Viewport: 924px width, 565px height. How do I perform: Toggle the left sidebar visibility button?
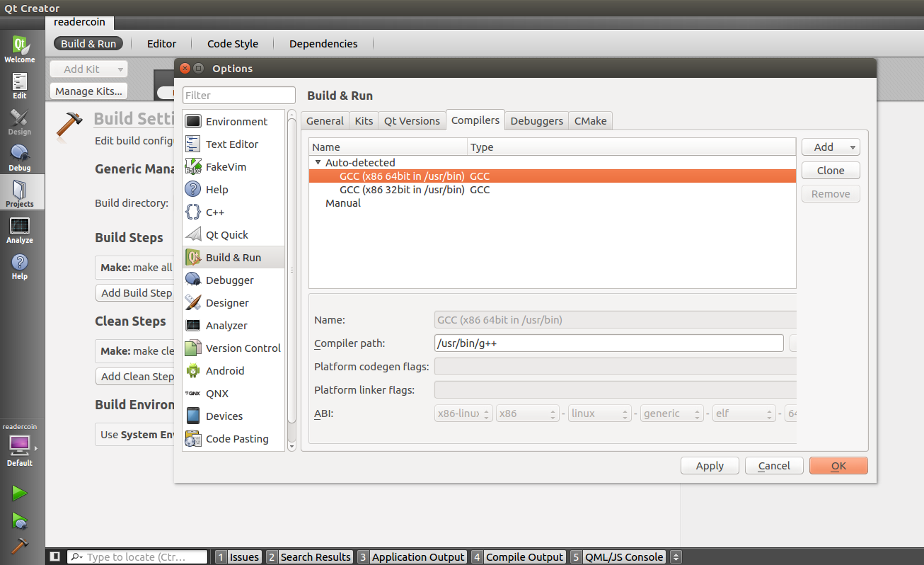pyautogui.click(x=55, y=557)
